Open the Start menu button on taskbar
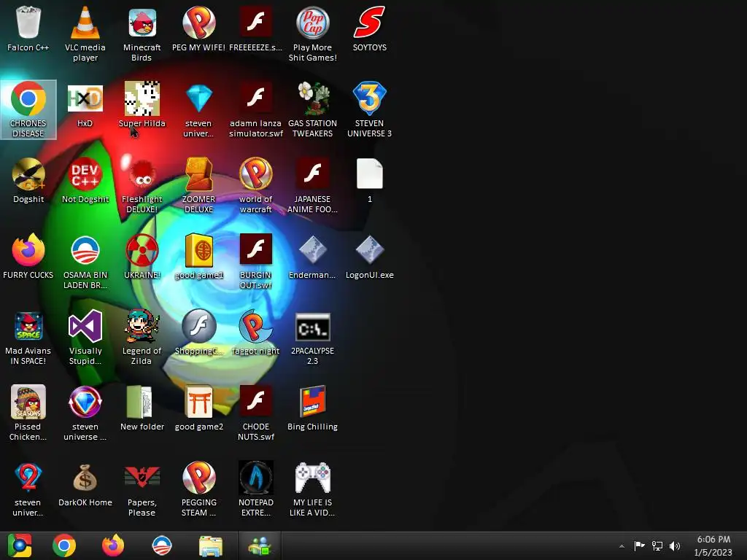747x560 pixels. [20, 545]
